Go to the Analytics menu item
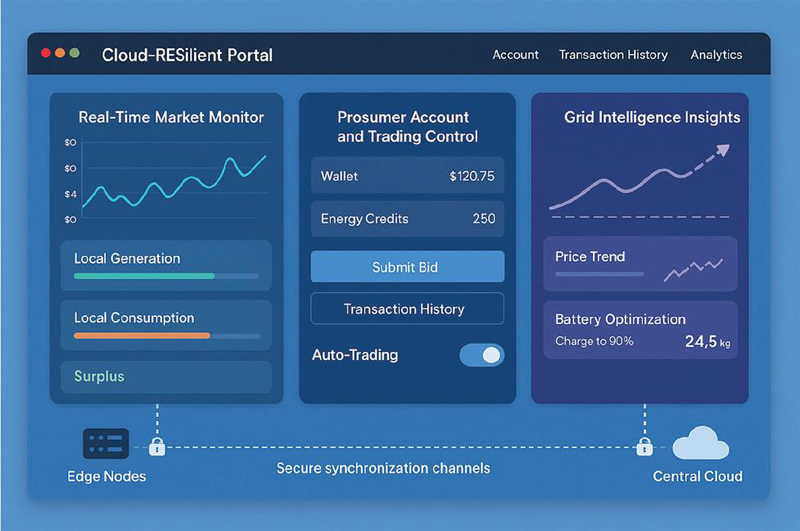Image resolution: width=800 pixels, height=531 pixels. (716, 55)
